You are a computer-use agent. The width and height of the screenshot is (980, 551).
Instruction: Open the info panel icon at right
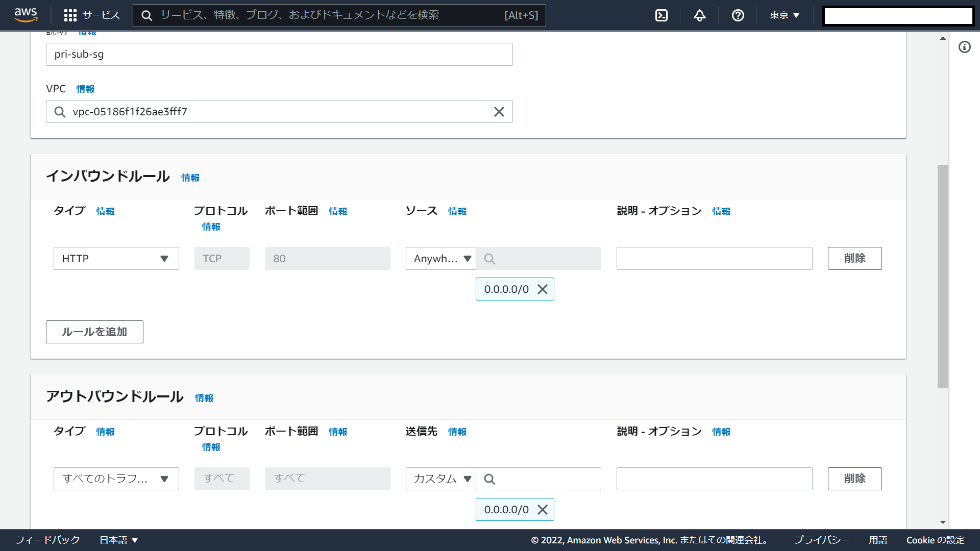coord(964,47)
